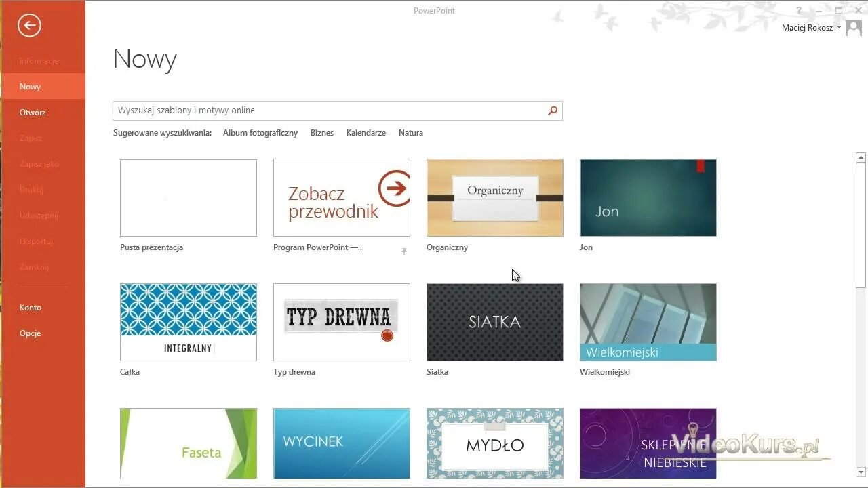Create a Pusta prezentacja blank presentation
The image size is (868, 488).
(x=188, y=197)
